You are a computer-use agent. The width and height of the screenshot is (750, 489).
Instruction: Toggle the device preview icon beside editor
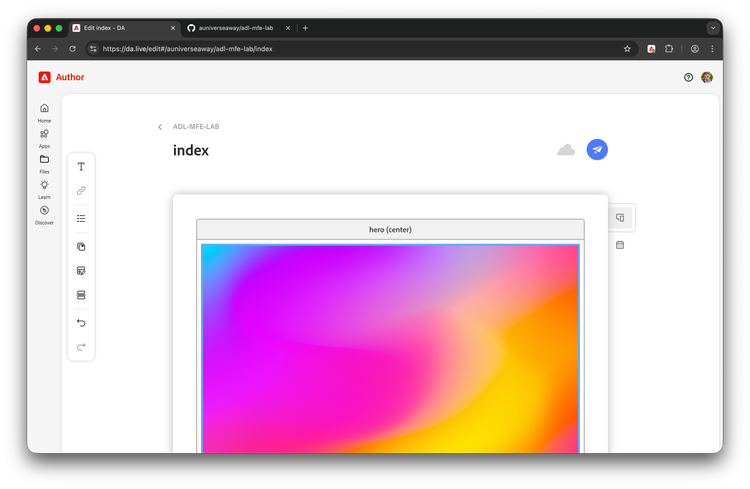620,217
